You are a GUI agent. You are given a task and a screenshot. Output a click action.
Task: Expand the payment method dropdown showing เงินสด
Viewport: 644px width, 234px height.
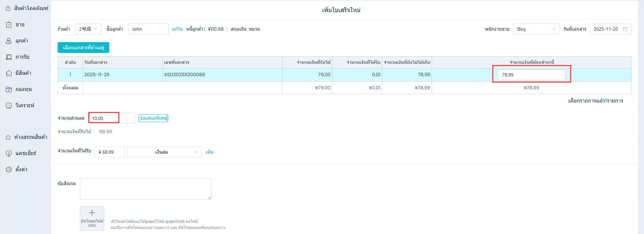point(164,152)
